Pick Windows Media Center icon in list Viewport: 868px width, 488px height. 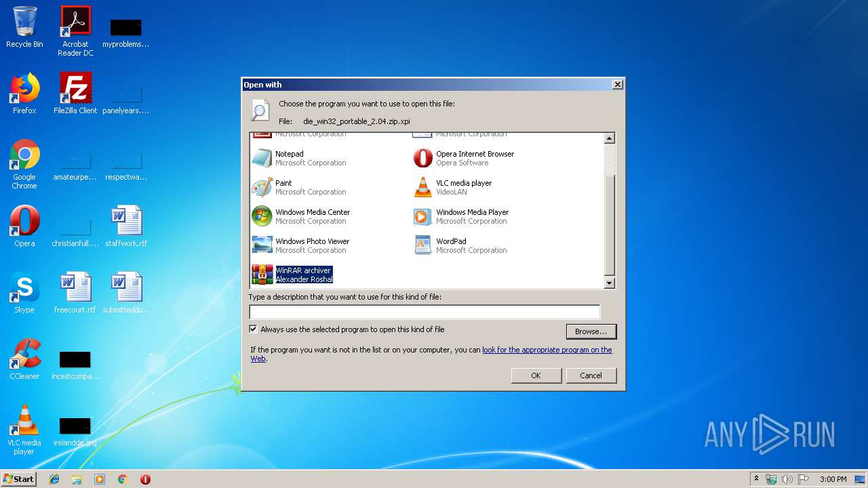262,216
